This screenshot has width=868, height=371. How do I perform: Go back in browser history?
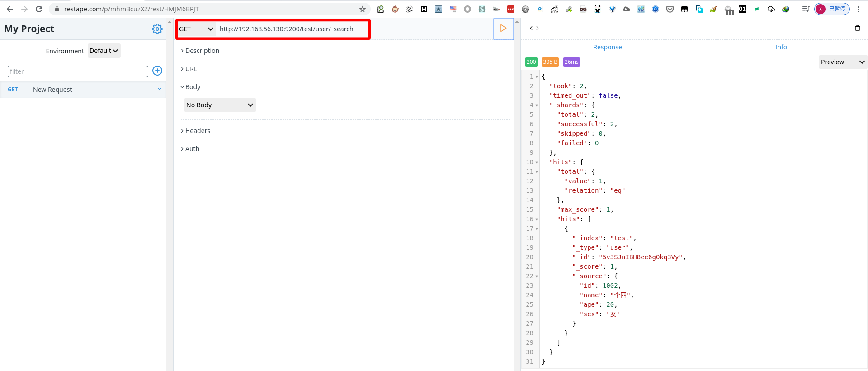pyautogui.click(x=10, y=9)
